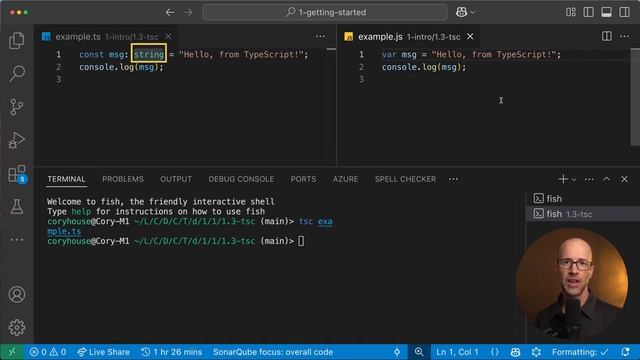The image size is (640, 360).
Task: Open the terminal launch profile dropdown
Action: click(574, 180)
